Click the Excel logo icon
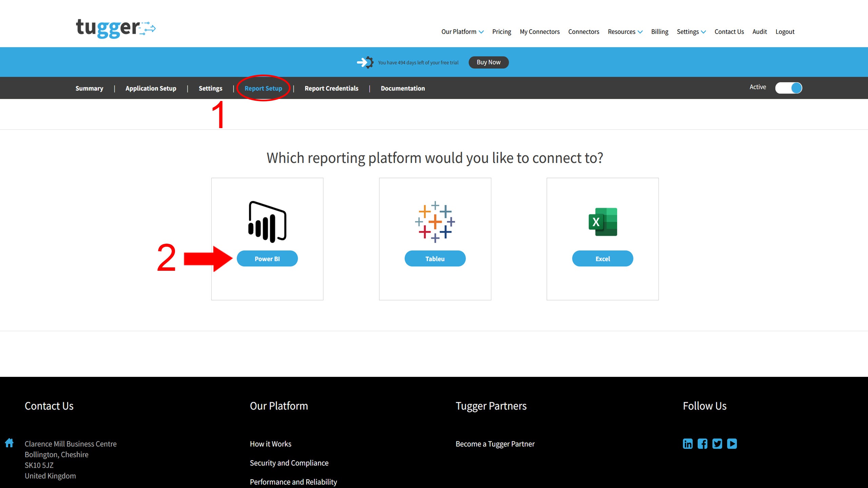 [x=603, y=222]
